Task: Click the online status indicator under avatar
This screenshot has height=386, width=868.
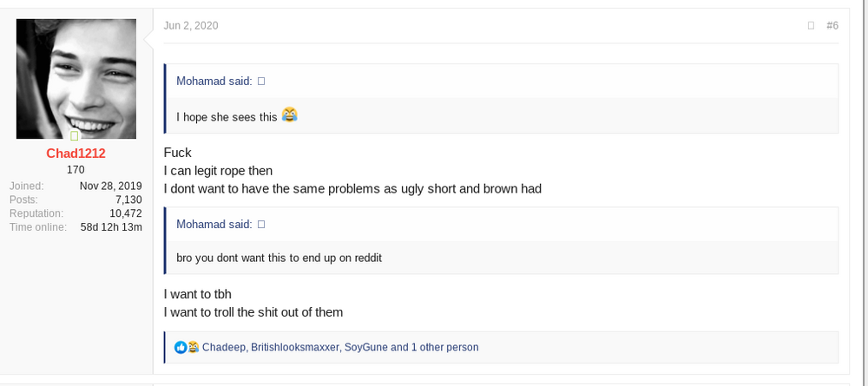Action: (74, 136)
